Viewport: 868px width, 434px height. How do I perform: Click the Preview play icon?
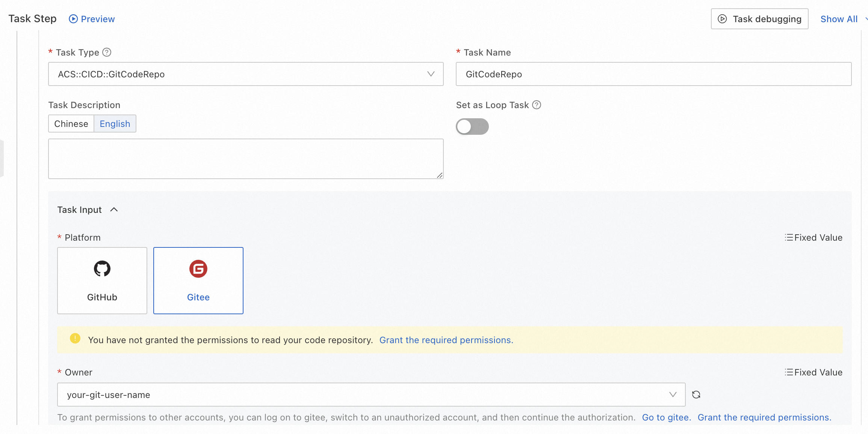(x=74, y=18)
